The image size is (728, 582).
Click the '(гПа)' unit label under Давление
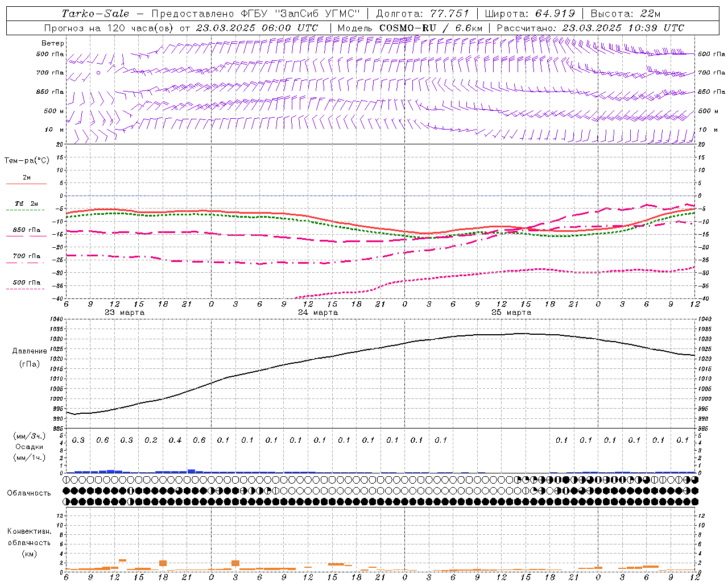tap(30, 364)
